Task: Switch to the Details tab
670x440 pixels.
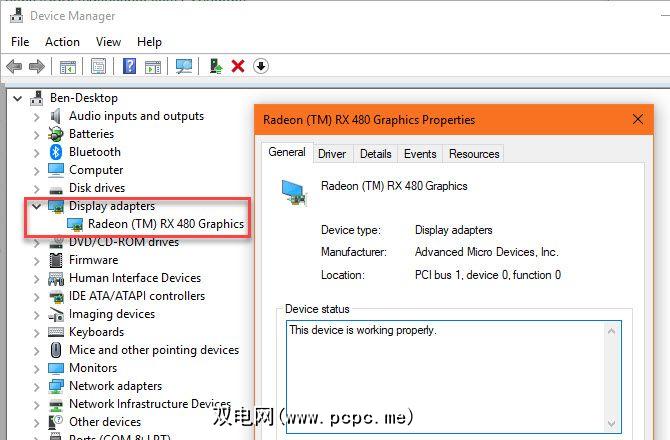Action: [x=376, y=154]
